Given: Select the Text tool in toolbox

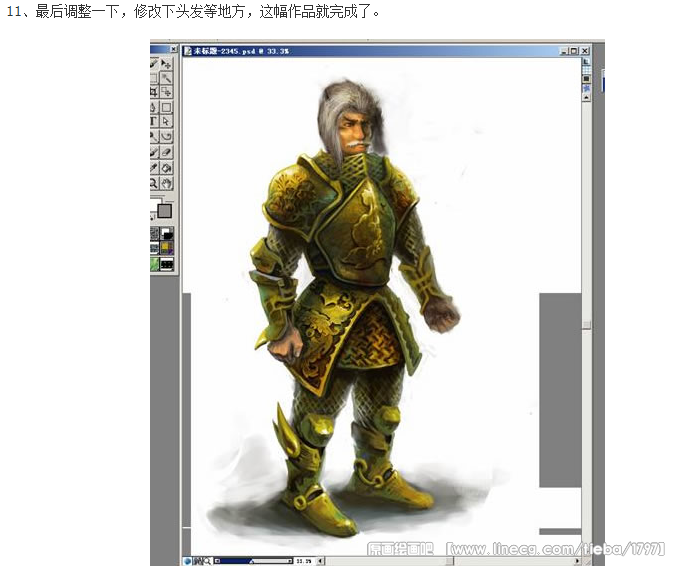Looking at the screenshot, I should [154, 121].
